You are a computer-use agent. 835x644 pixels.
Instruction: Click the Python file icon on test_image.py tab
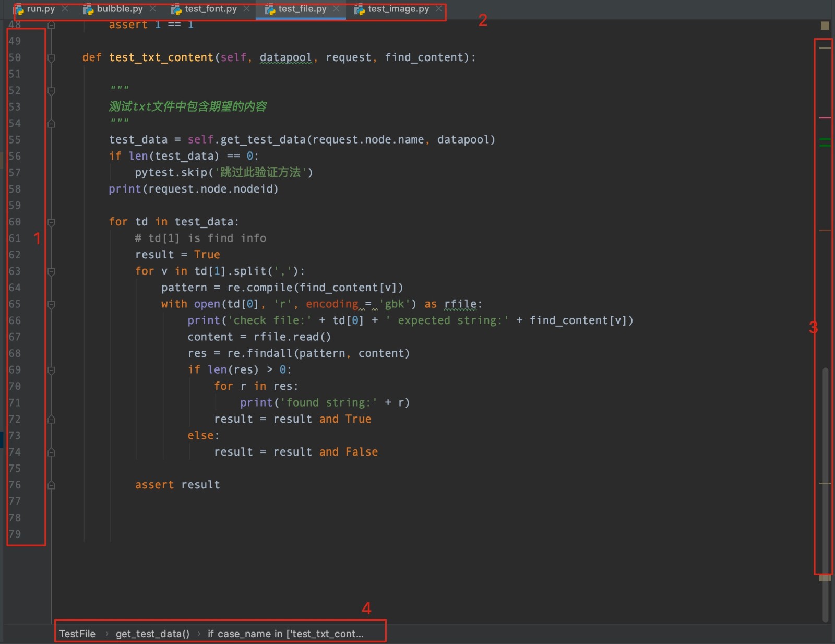click(360, 9)
